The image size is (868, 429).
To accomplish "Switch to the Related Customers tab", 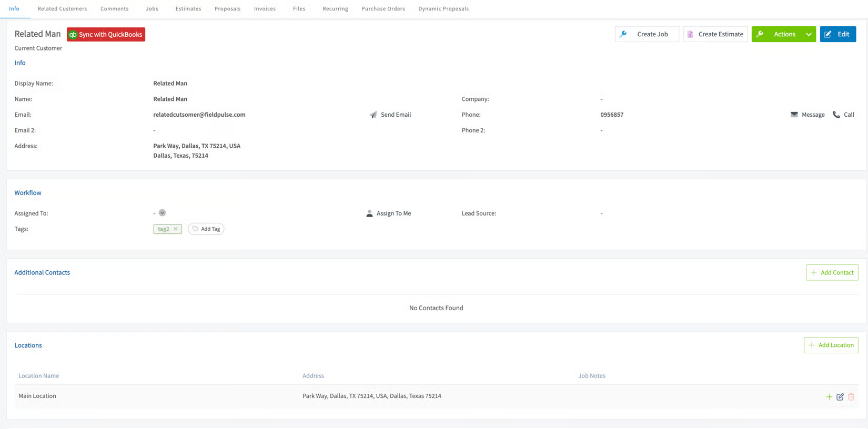I will pos(62,8).
